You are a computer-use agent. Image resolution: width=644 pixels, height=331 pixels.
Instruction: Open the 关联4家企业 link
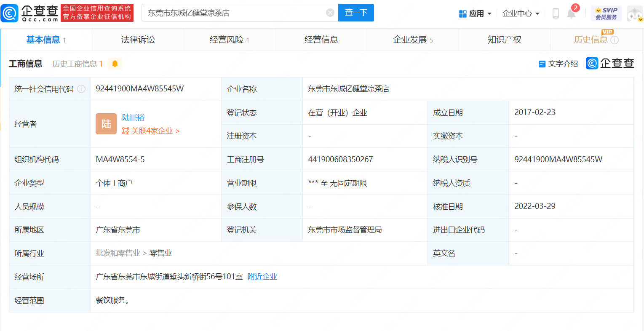151,131
